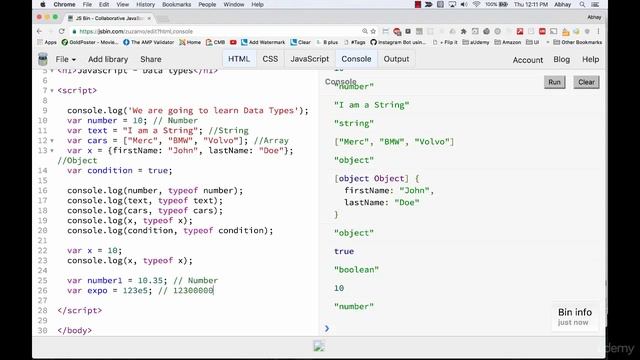Open the Bookmarks menu
This screenshot has width=640, height=360.
[176, 4]
